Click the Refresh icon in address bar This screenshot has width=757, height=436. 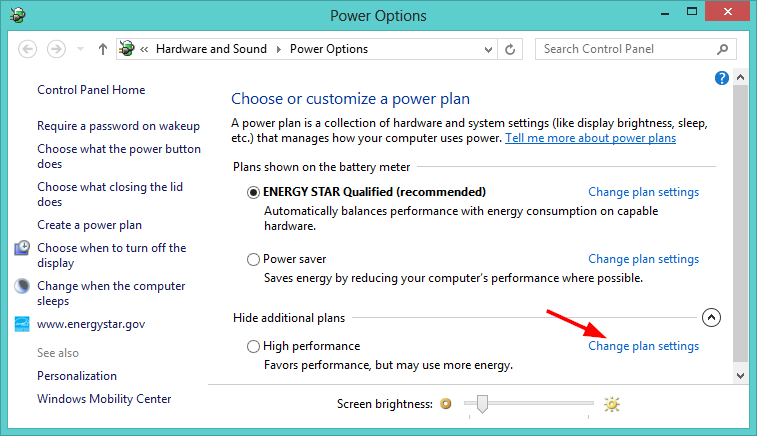(510, 49)
